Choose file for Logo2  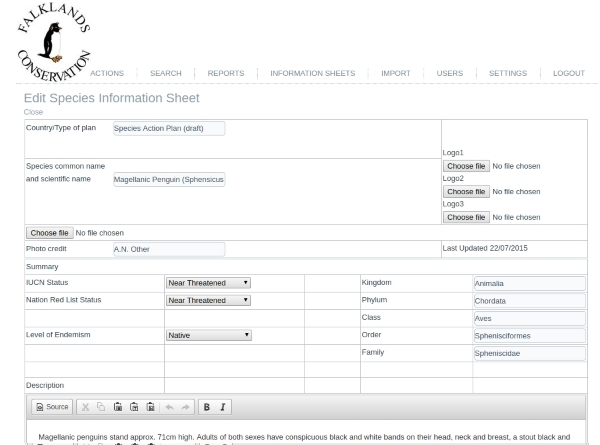pyautogui.click(x=466, y=191)
